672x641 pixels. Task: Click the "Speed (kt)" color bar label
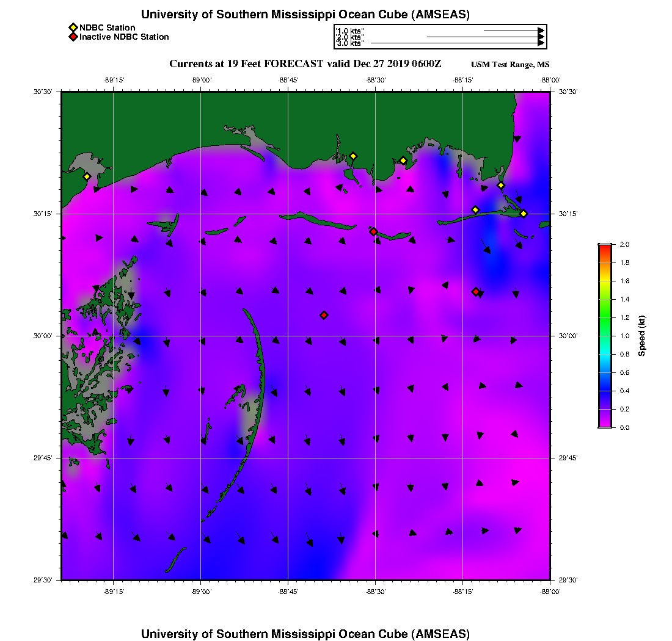(x=642, y=336)
